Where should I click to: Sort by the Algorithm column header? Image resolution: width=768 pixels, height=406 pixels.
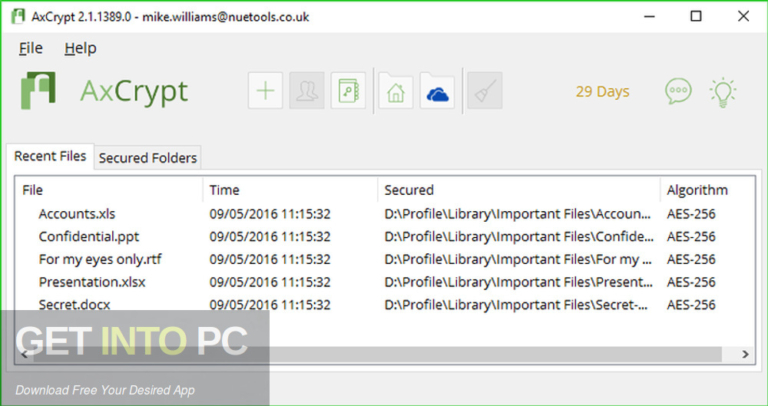pyautogui.click(x=707, y=190)
